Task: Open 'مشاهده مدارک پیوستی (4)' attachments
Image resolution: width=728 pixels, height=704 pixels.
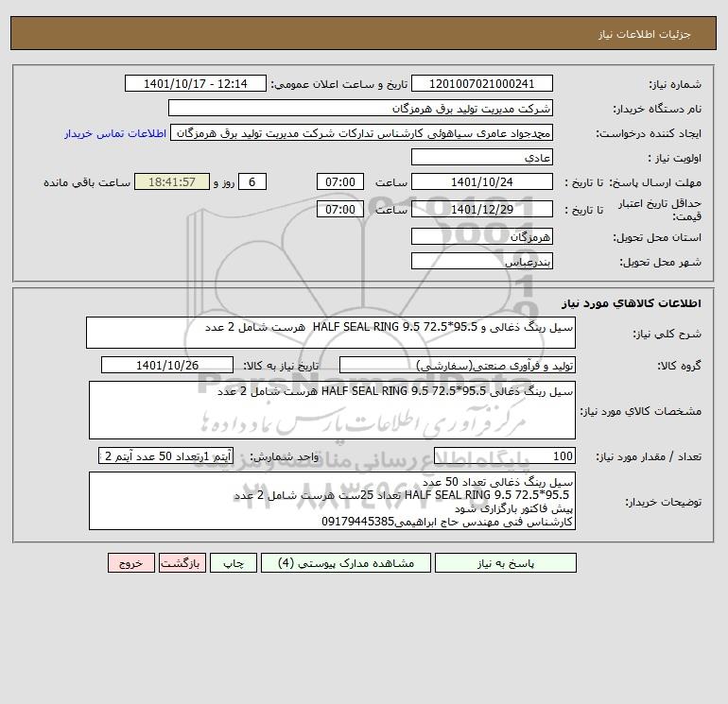Action: [x=346, y=563]
